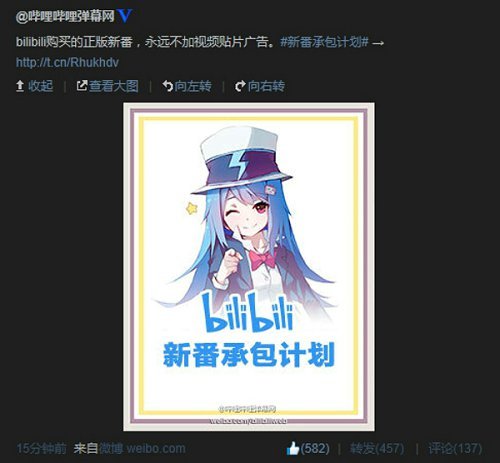Image resolution: width=500 pixels, height=463 pixels.
Task: Select 查看大图 to view full image
Action: tap(114, 86)
